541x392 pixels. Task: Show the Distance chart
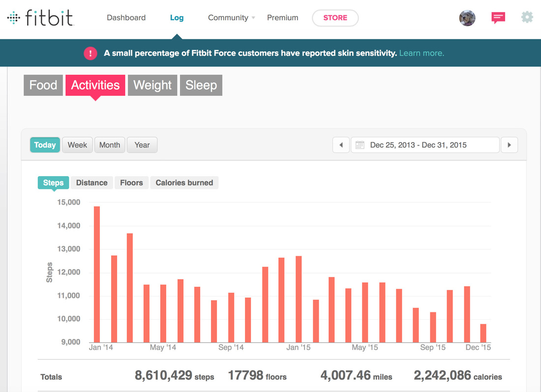(x=92, y=182)
